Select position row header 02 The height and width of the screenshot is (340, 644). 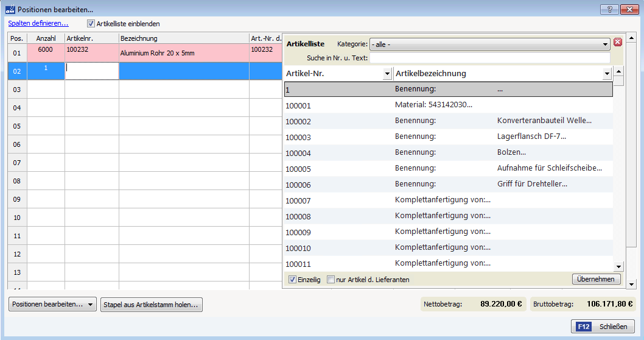click(17, 71)
